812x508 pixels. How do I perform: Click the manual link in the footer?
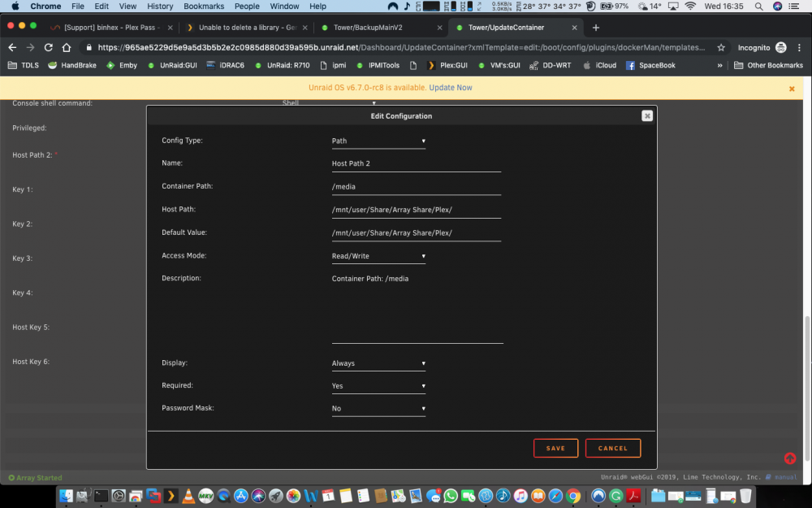coord(785,477)
